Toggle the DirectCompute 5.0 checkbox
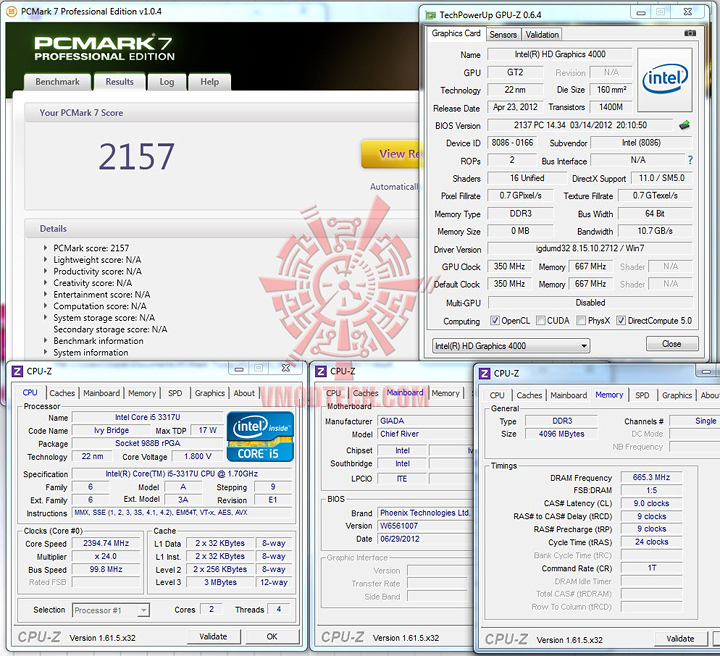Screen dimensions: 720x656 tap(621, 320)
